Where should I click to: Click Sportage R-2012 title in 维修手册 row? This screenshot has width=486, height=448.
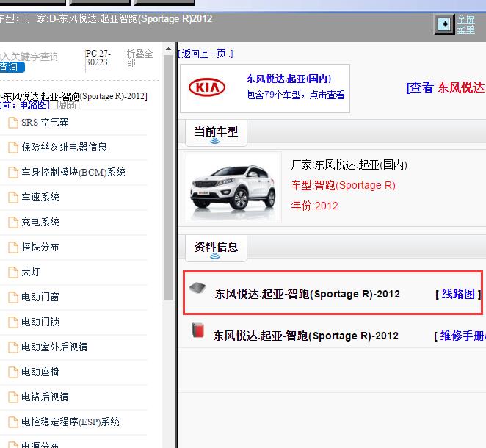pyautogui.click(x=306, y=336)
